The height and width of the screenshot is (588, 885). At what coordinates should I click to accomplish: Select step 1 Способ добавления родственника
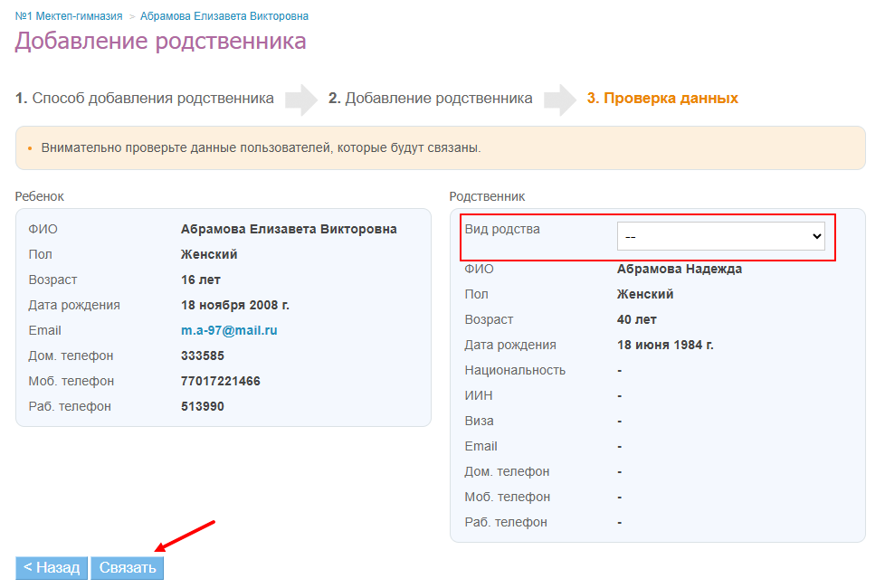[x=145, y=99]
